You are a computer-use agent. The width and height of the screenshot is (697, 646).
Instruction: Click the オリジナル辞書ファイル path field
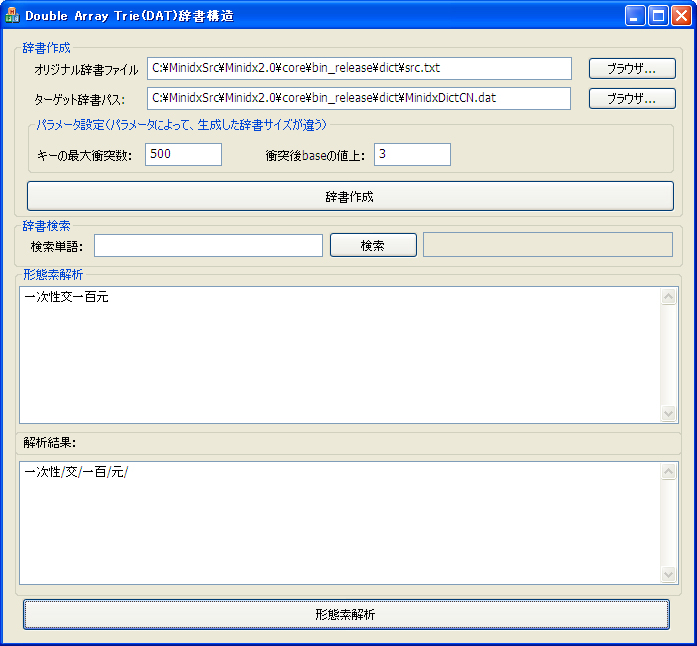(359, 68)
